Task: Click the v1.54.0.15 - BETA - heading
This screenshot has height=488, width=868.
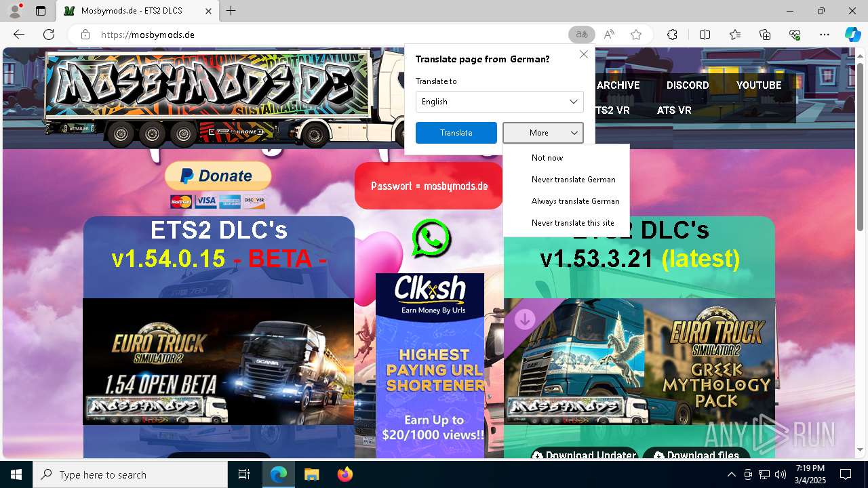Action: click(219, 259)
